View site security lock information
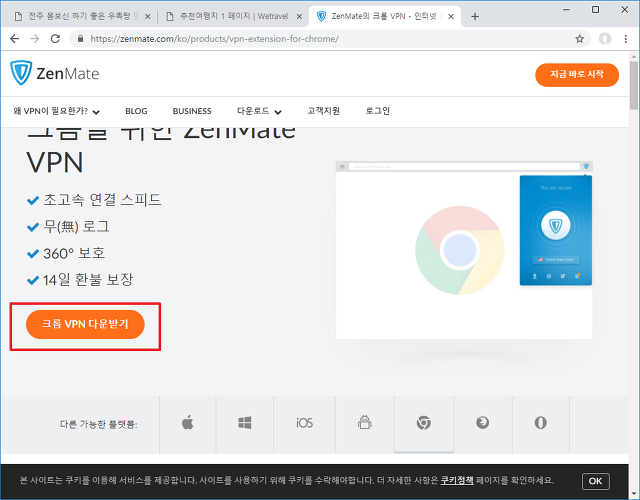Image resolution: width=640 pixels, height=500 pixels. coord(80,39)
